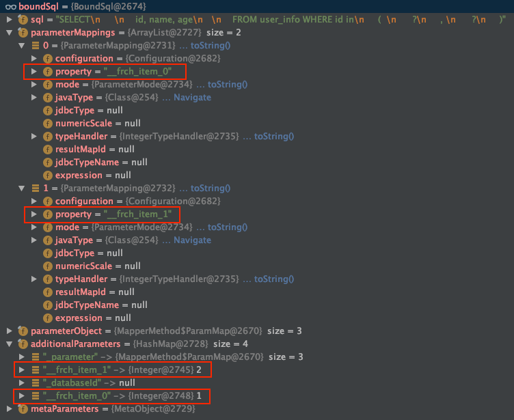
Task: Expand the parameterObject node
Action: 9,331
